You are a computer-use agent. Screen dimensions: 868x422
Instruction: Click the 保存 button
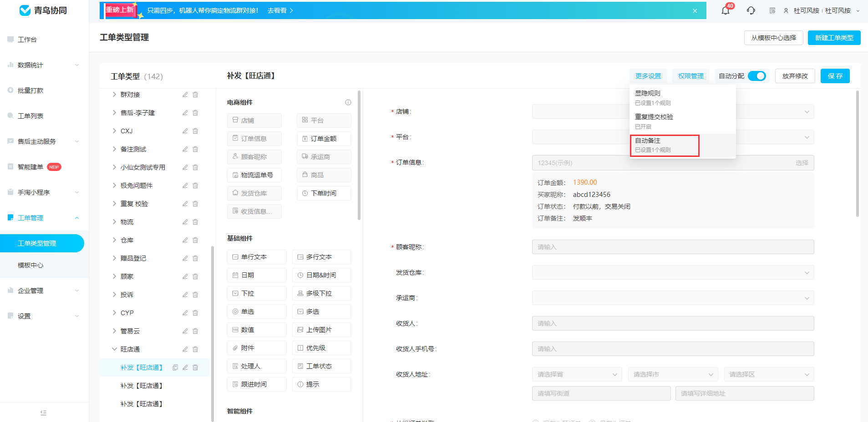(835, 76)
